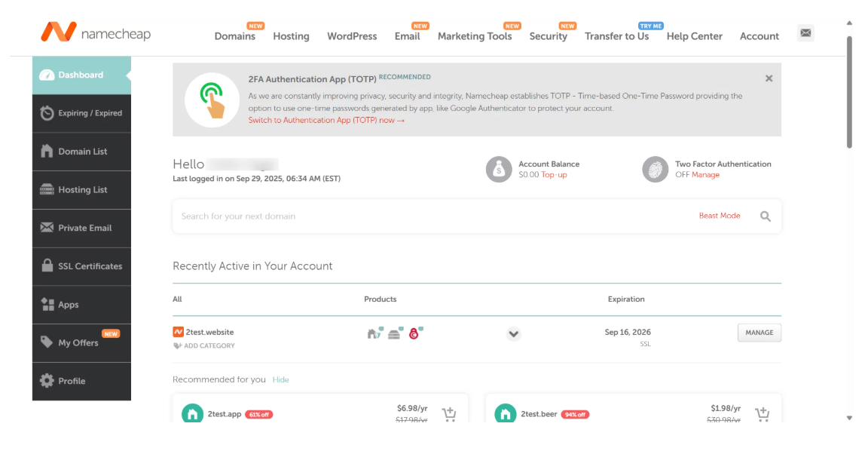This screenshot has width=868, height=451.
Task: Click the page vertical scrollbar thumb
Action: (x=849, y=93)
